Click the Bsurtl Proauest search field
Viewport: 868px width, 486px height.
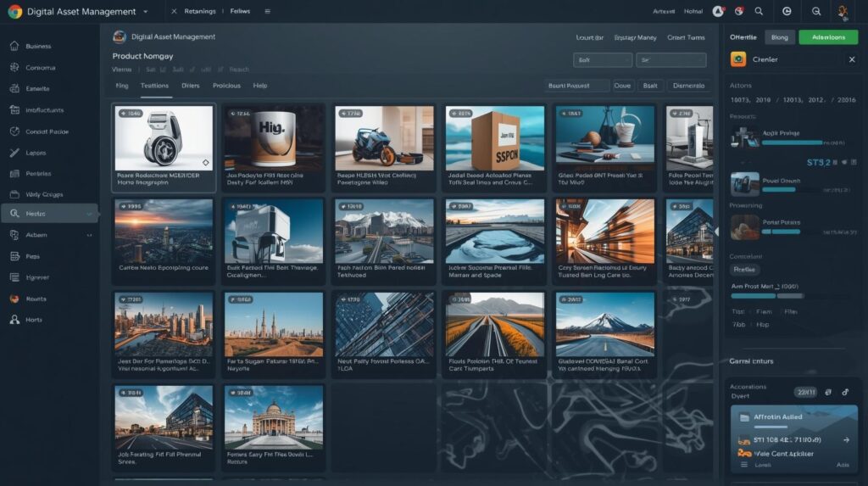pos(576,86)
